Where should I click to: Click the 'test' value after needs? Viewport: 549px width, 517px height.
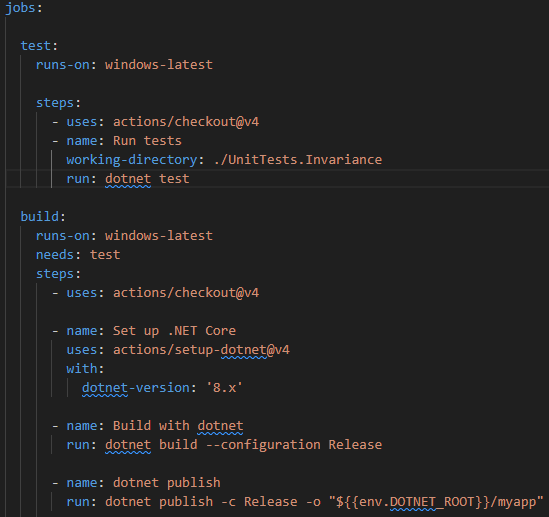click(105, 255)
